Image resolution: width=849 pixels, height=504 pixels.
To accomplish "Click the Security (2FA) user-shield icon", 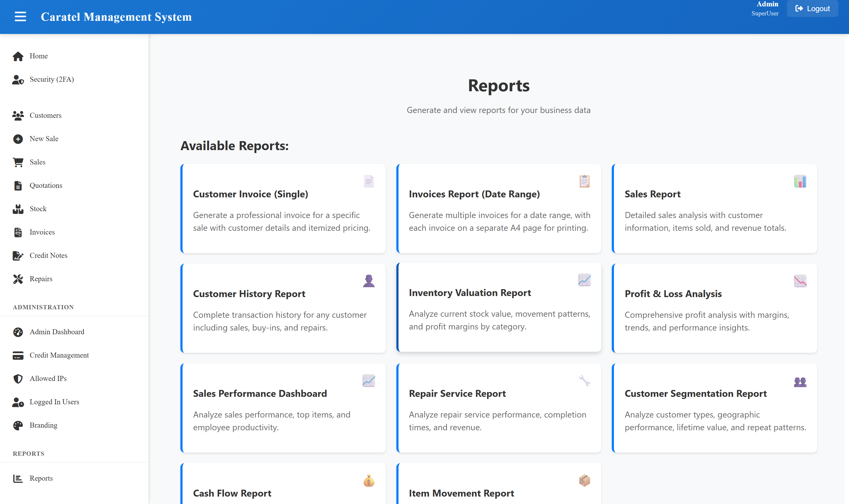I will pos(18,80).
